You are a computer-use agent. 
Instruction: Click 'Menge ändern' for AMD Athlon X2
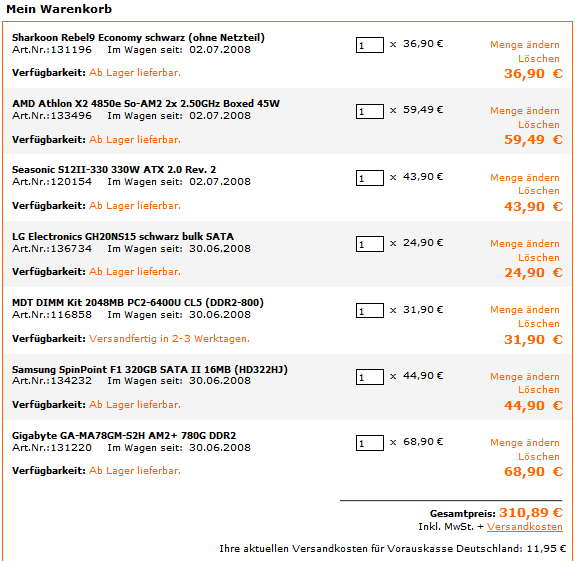[x=525, y=111]
